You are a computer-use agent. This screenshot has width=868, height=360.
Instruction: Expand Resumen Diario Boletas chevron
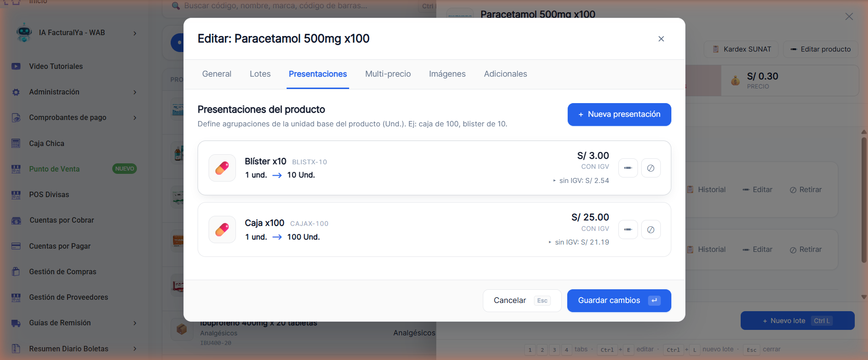pyautogui.click(x=135, y=349)
